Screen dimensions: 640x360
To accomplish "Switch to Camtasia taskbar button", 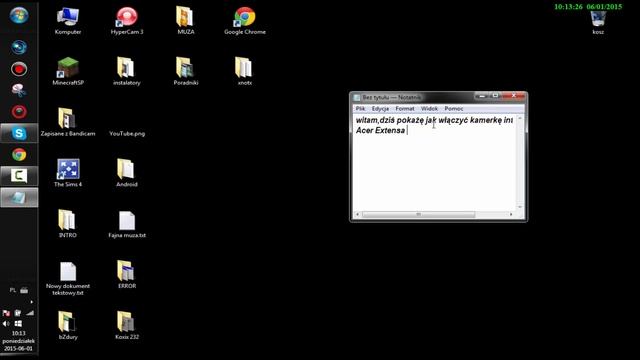I will coord(19,176).
